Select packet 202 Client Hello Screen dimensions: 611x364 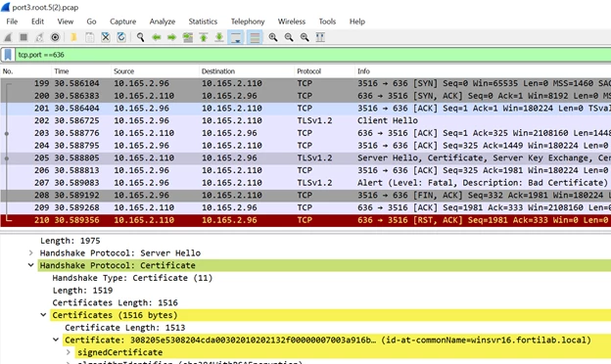305,120
